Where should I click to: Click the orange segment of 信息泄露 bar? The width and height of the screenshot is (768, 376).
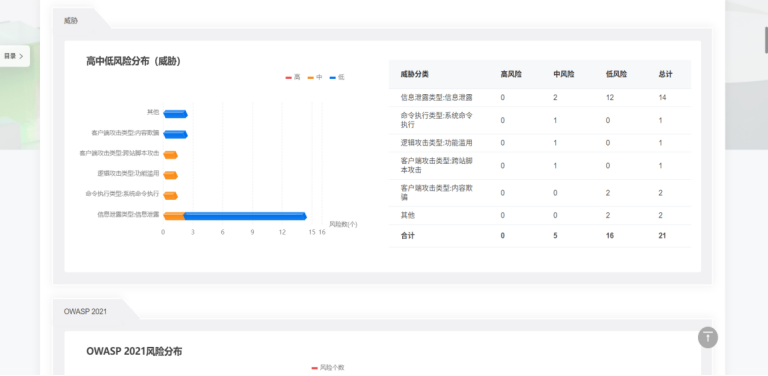coord(173,216)
